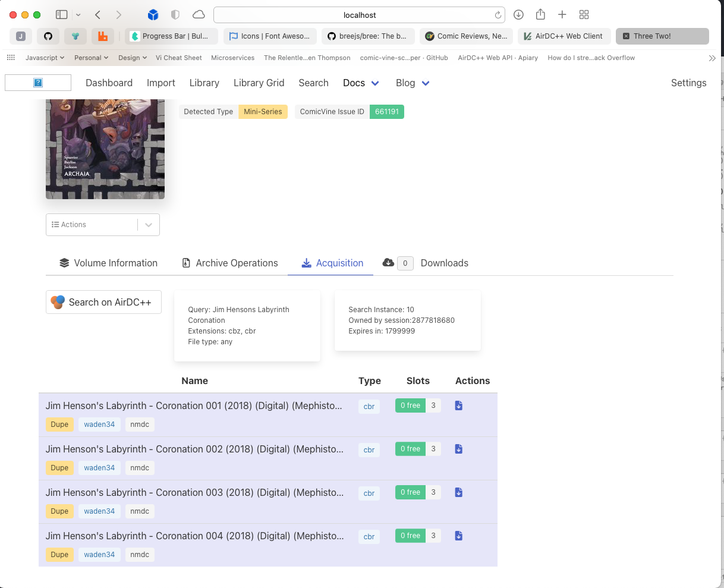This screenshot has width=724, height=588.
Task: Open Safari downloads icon in toolbar
Action: click(518, 15)
